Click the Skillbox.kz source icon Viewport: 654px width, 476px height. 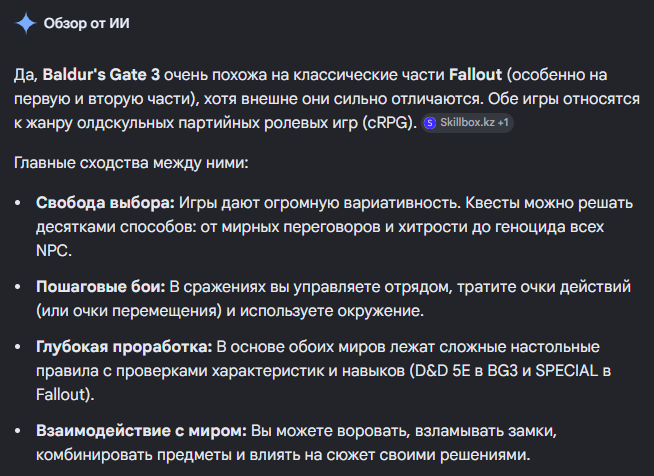pos(430,123)
